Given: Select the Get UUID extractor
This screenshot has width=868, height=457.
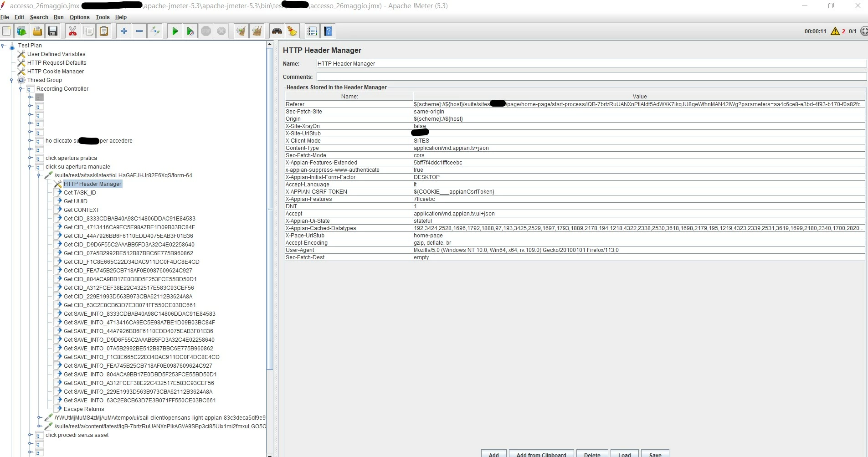Looking at the screenshot, I should click(x=75, y=201).
